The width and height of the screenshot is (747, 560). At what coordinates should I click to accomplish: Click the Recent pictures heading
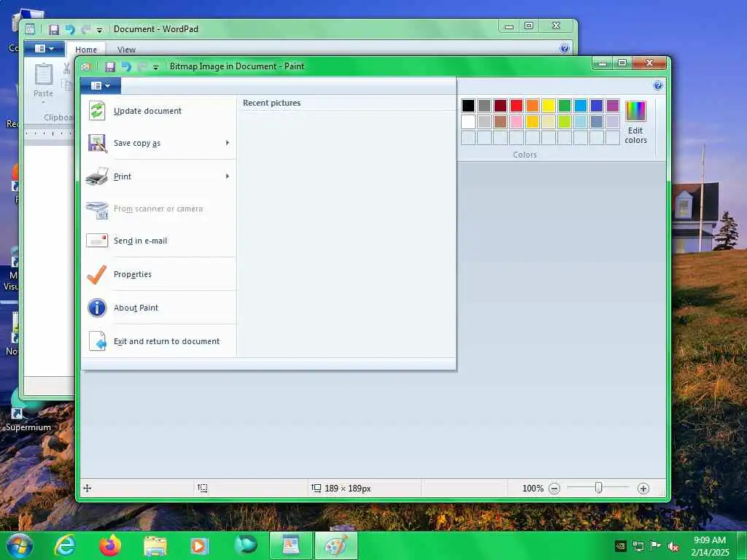coord(271,103)
